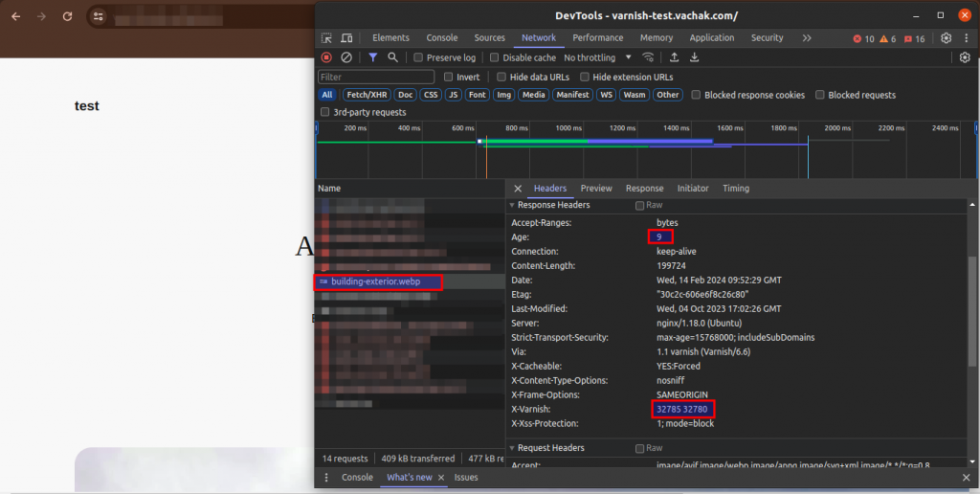The height and width of the screenshot is (494, 980).
Task: Tick the Invert filter checkbox
Action: tap(448, 77)
